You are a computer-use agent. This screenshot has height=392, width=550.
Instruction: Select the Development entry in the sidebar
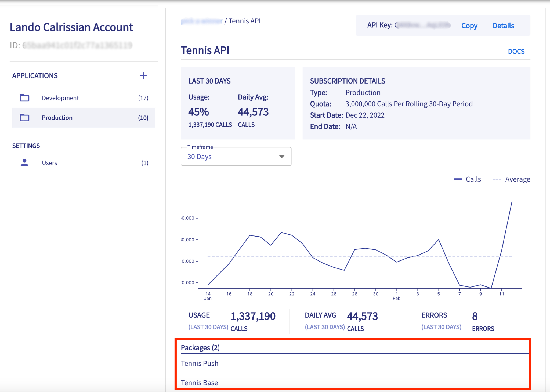[x=60, y=98]
